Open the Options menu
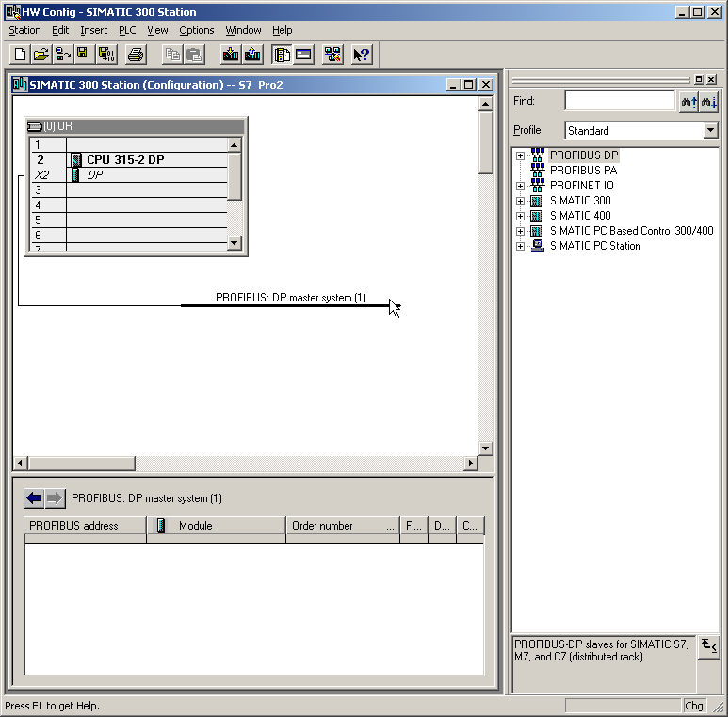The height and width of the screenshot is (717, 728). (x=197, y=31)
